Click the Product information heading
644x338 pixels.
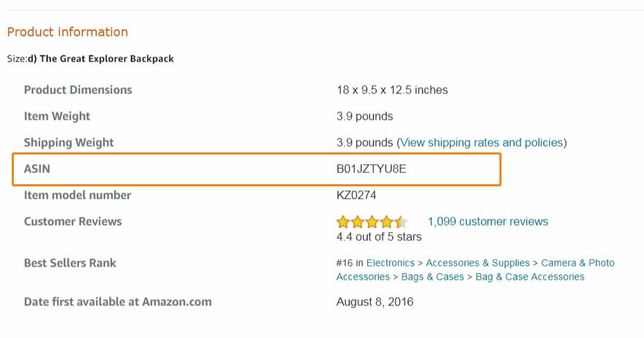pyautogui.click(x=67, y=32)
